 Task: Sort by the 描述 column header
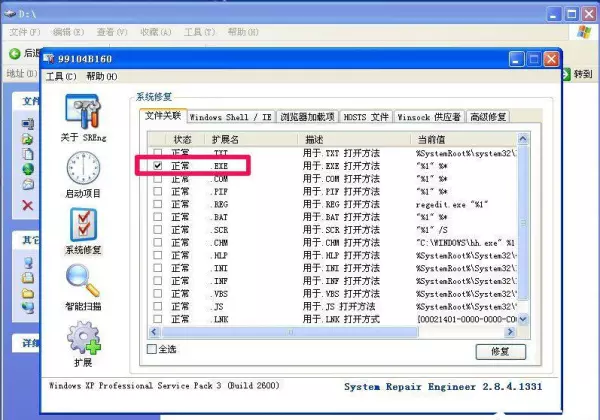coord(354,139)
